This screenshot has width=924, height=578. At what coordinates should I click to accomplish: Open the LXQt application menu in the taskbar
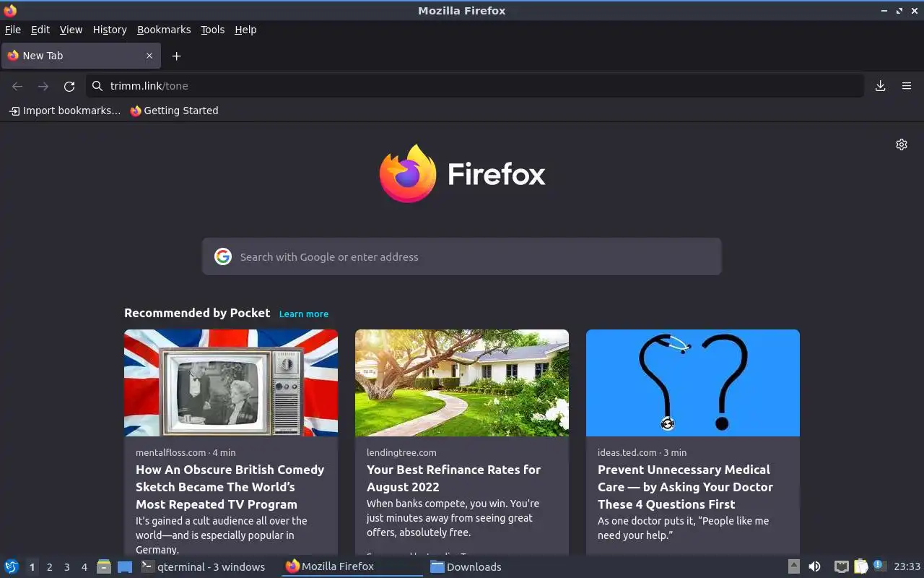[12, 566]
